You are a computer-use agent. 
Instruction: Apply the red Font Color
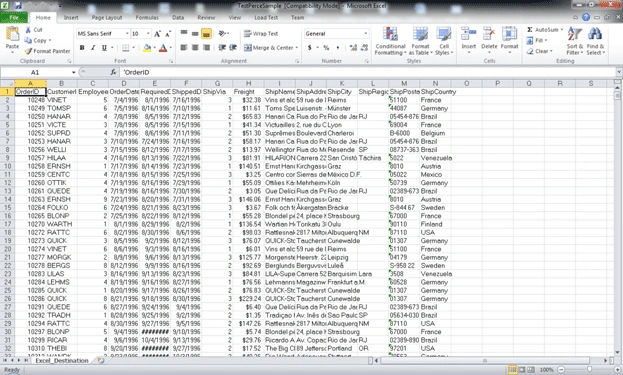pyautogui.click(x=163, y=48)
